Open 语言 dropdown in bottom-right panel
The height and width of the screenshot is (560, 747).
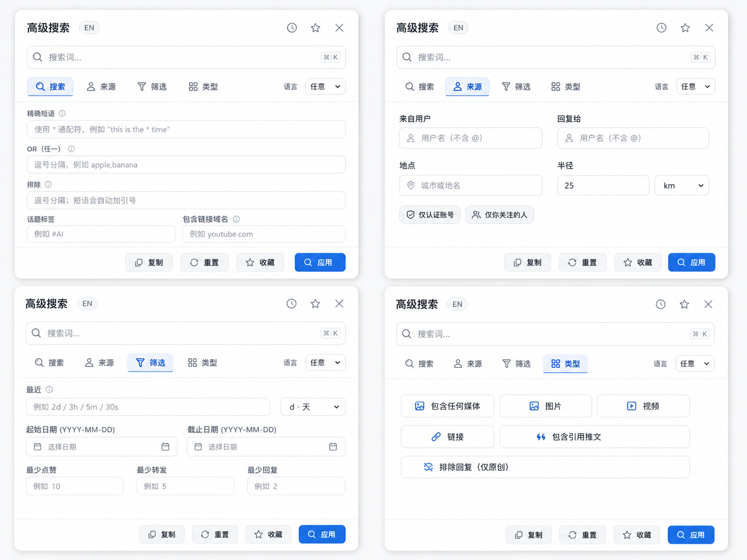coord(695,364)
